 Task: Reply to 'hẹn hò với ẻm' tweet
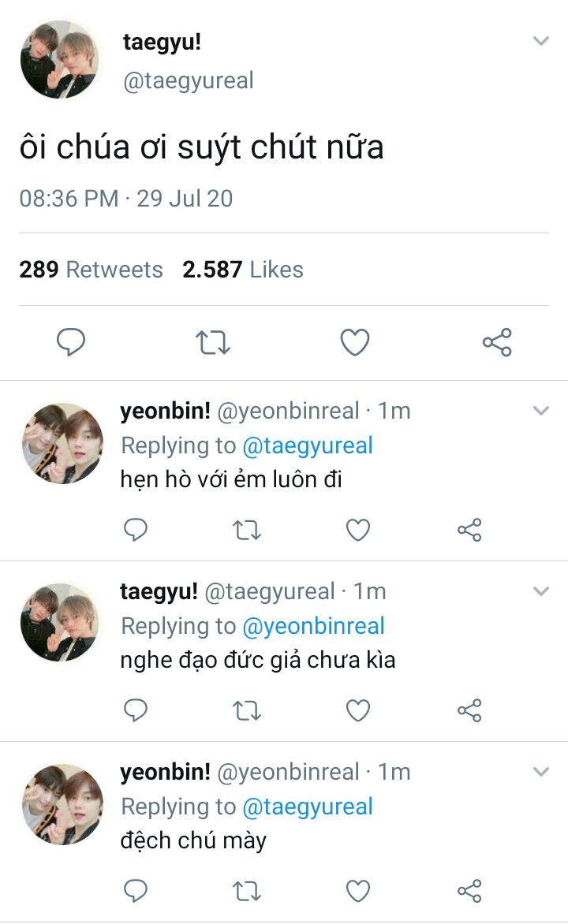point(136,531)
